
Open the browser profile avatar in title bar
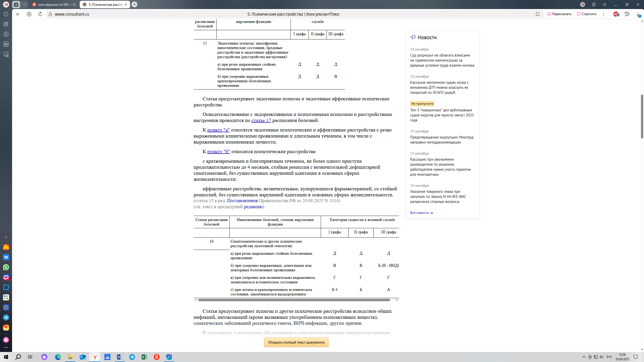click(583, 5)
